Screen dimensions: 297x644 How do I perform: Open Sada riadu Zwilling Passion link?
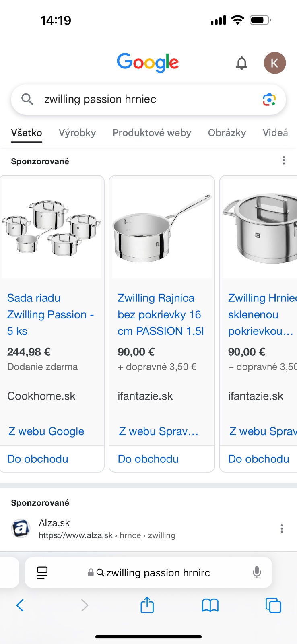pyautogui.click(x=50, y=314)
